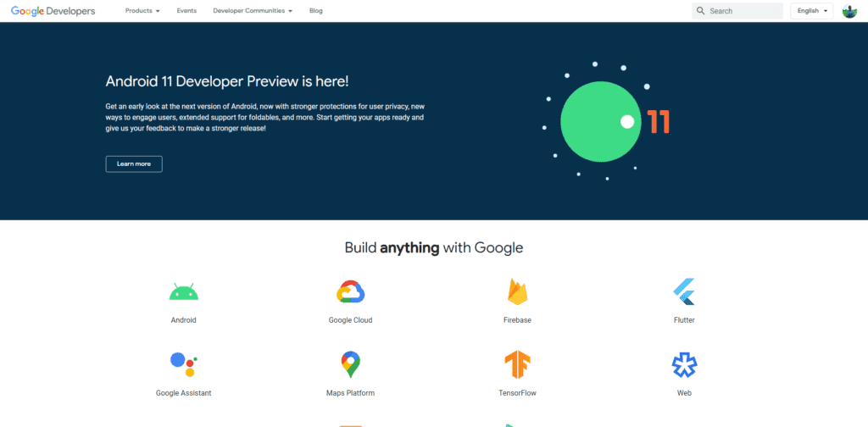
Task: Open the Google Cloud text link
Action: pyautogui.click(x=350, y=320)
